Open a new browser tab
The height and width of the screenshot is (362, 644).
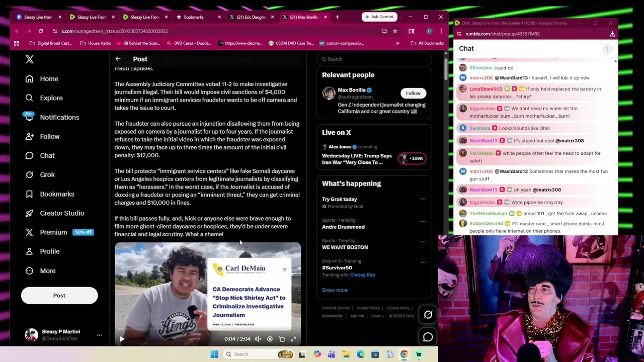(x=337, y=17)
